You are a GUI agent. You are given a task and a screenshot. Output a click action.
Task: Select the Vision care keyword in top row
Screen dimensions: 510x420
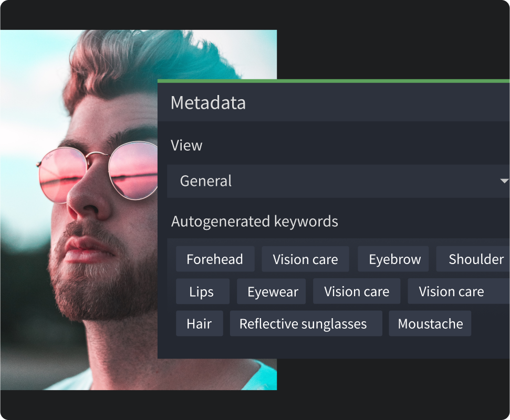(305, 259)
